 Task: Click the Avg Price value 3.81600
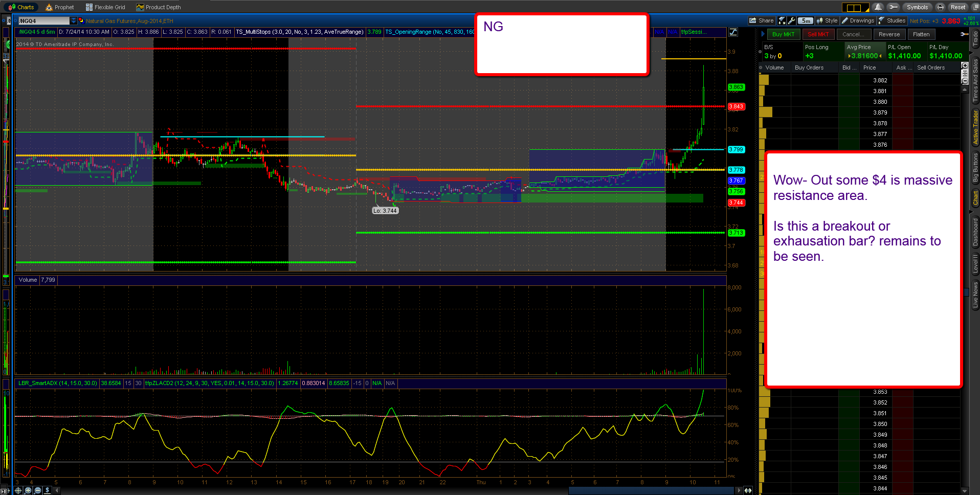(x=864, y=56)
